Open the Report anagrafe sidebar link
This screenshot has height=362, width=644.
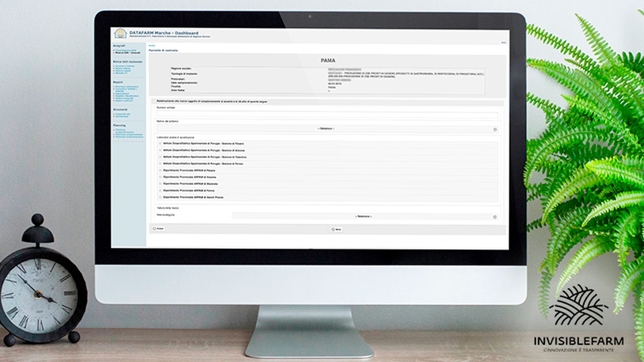(124, 98)
